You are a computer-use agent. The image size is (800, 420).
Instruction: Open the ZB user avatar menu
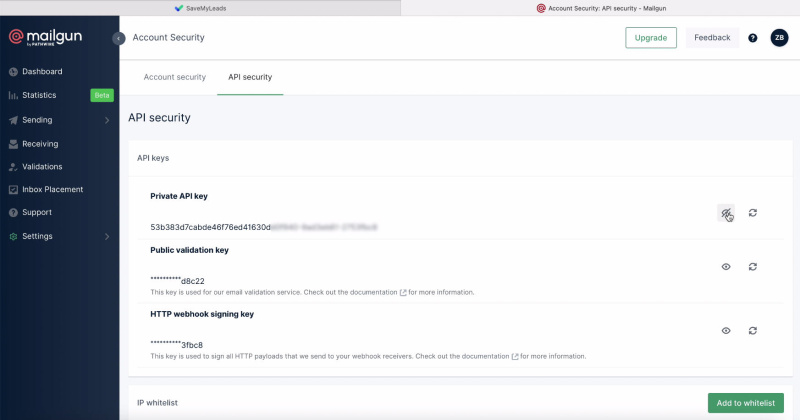[x=779, y=38]
